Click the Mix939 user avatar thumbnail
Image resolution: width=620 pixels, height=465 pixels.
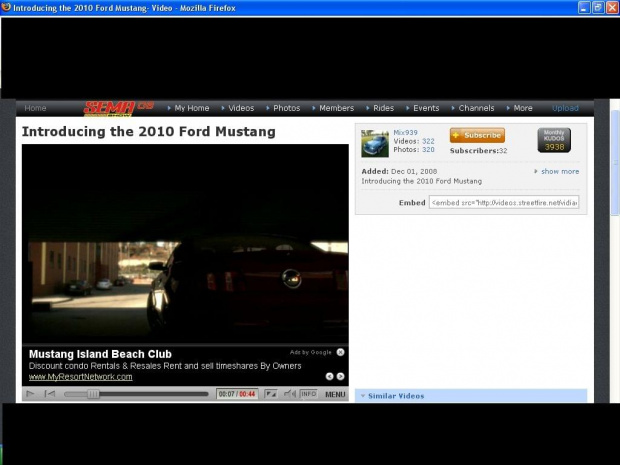[375, 143]
